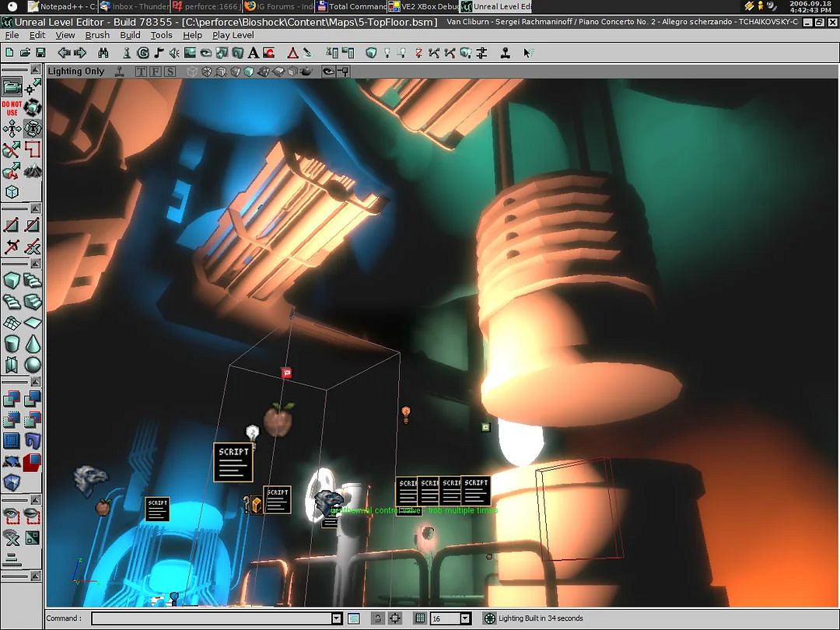Switch to Total Commander in taskbar

352,6
